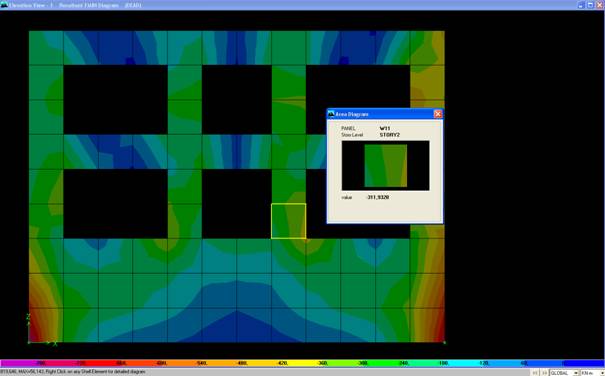Click the Area Diagram shell preview image
Screen dimensions: 605x376
pos(385,166)
